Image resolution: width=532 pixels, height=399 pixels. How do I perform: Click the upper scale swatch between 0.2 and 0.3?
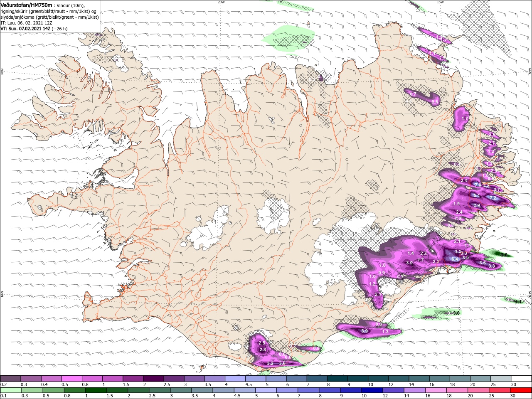pyautogui.click(x=10, y=379)
